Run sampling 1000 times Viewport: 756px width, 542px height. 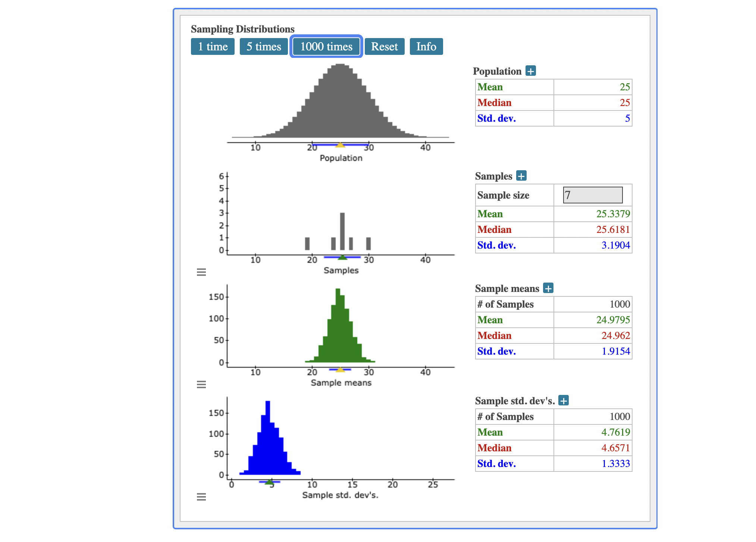click(326, 47)
